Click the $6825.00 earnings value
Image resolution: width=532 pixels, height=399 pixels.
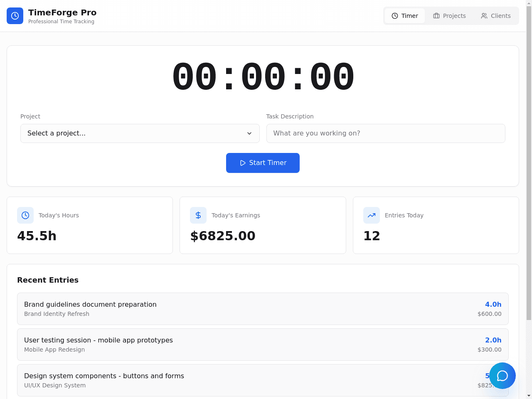pyautogui.click(x=223, y=236)
